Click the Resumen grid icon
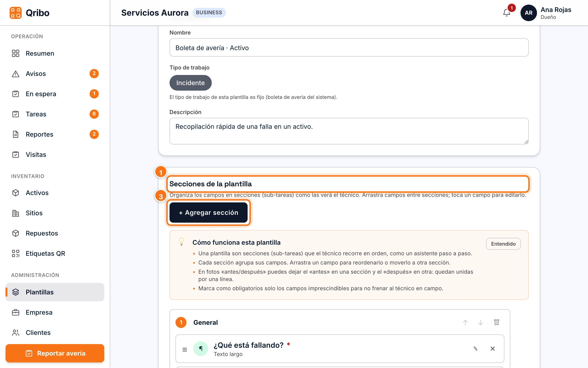The image size is (588, 368). pos(16,53)
